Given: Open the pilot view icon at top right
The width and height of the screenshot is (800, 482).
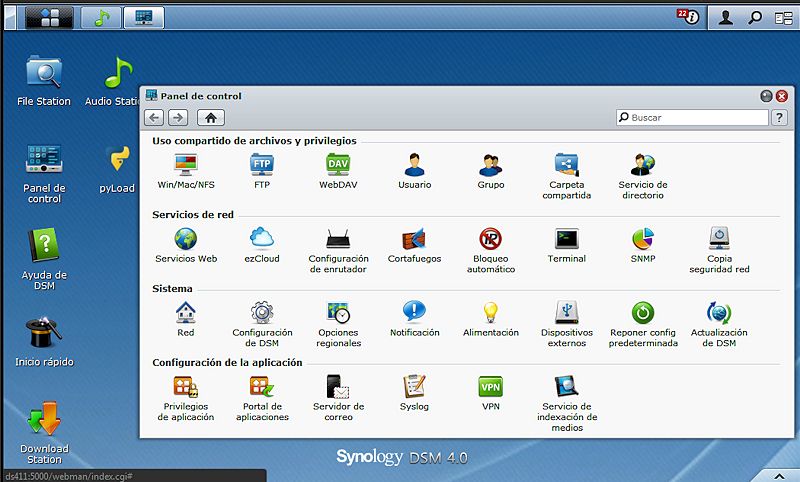Looking at the screenshot, I should (784, 18).
